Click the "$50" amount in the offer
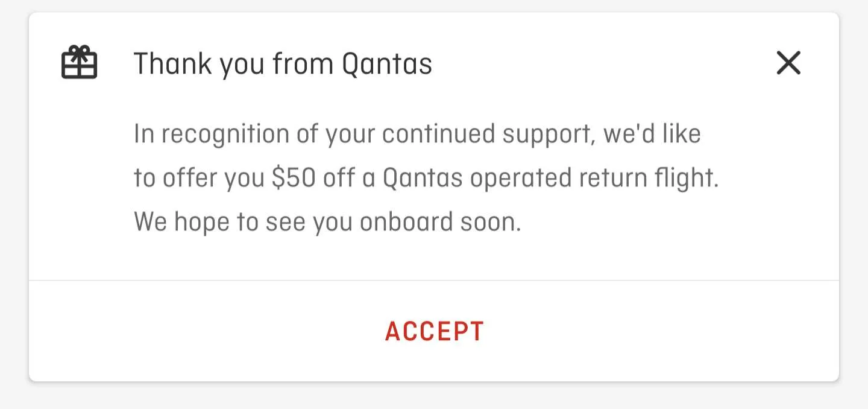Screen dimensions: 868x409 tap(294, 179)
